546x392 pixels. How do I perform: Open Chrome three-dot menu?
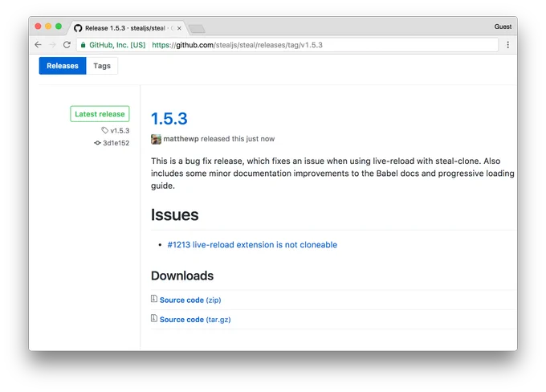coord(507,45)
